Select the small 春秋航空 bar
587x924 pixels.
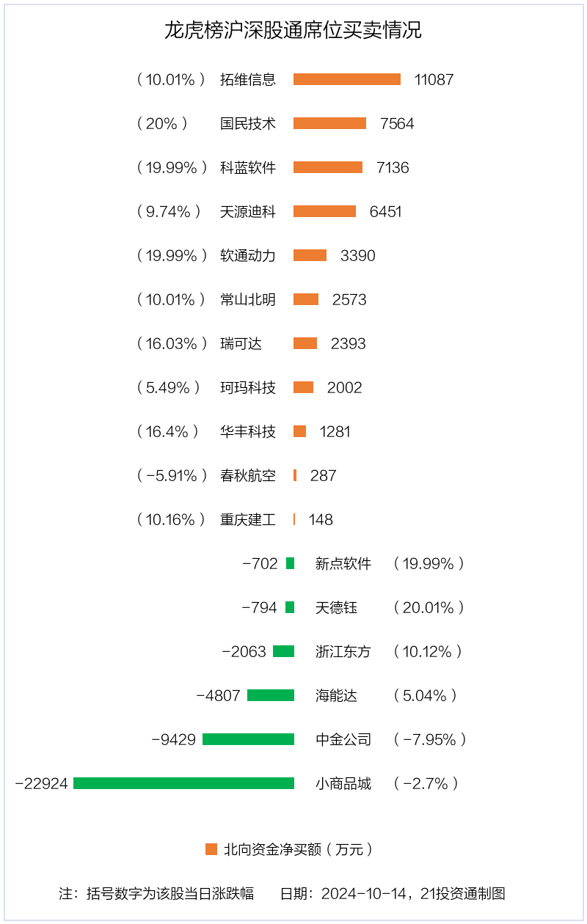pyautogui.click(x=295, y=475)
